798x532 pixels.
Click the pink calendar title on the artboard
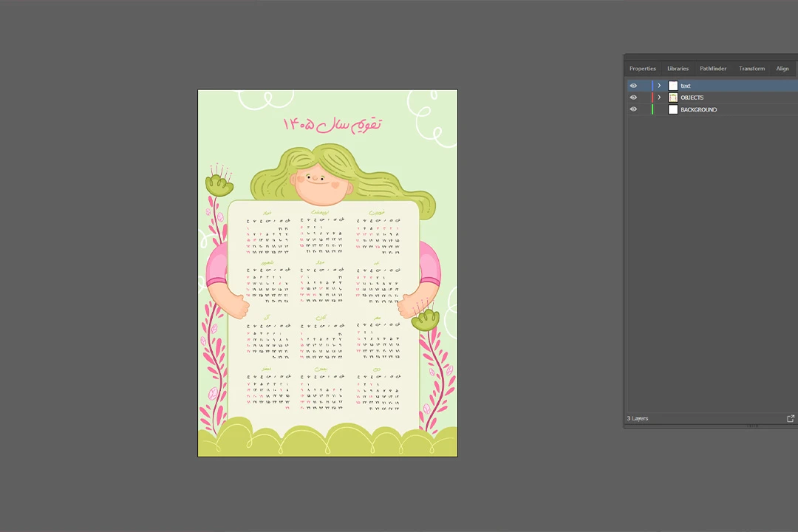[x=332, y=124]
